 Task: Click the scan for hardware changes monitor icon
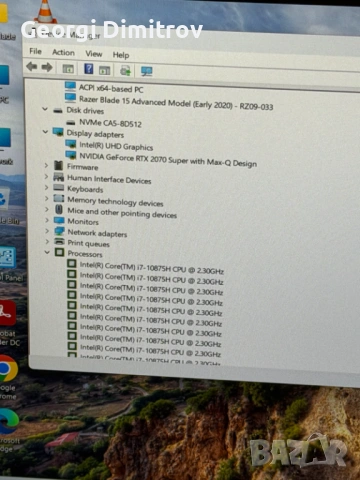[146, 71]
